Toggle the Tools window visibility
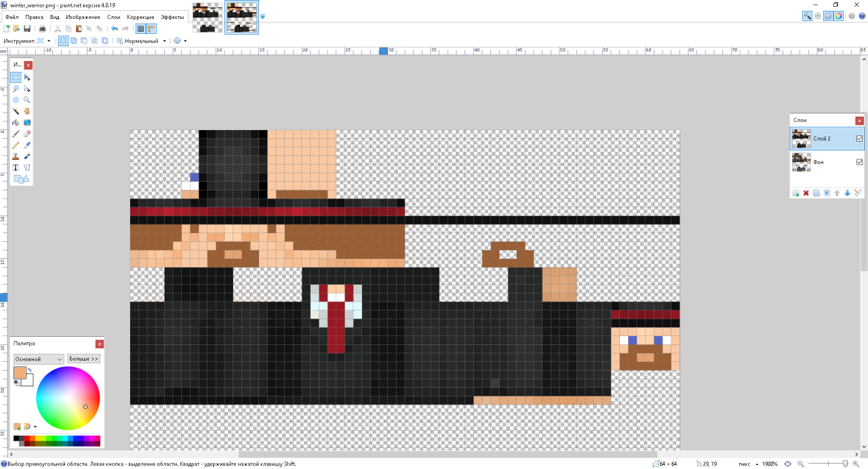This screenshot has width=868, height=469. pos(807,16)
